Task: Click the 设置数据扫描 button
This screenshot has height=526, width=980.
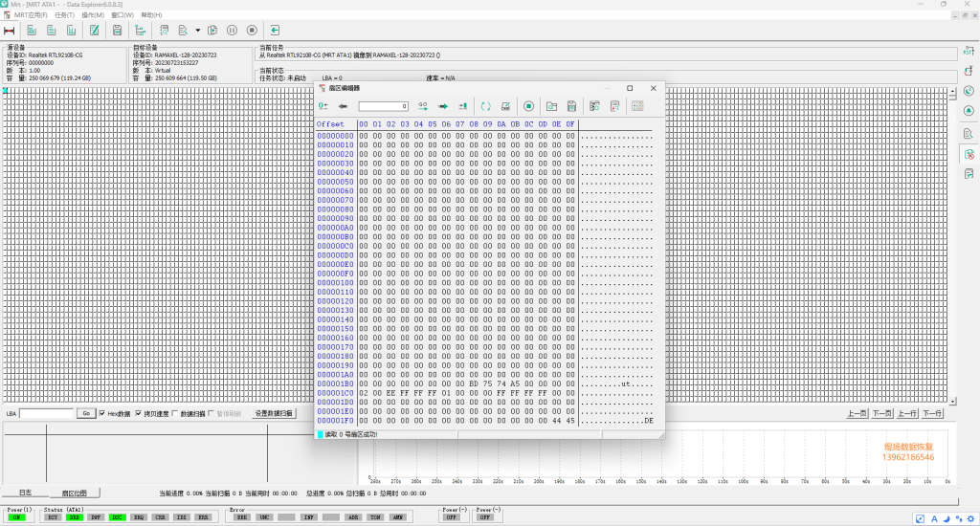Action: click(274, 413)
